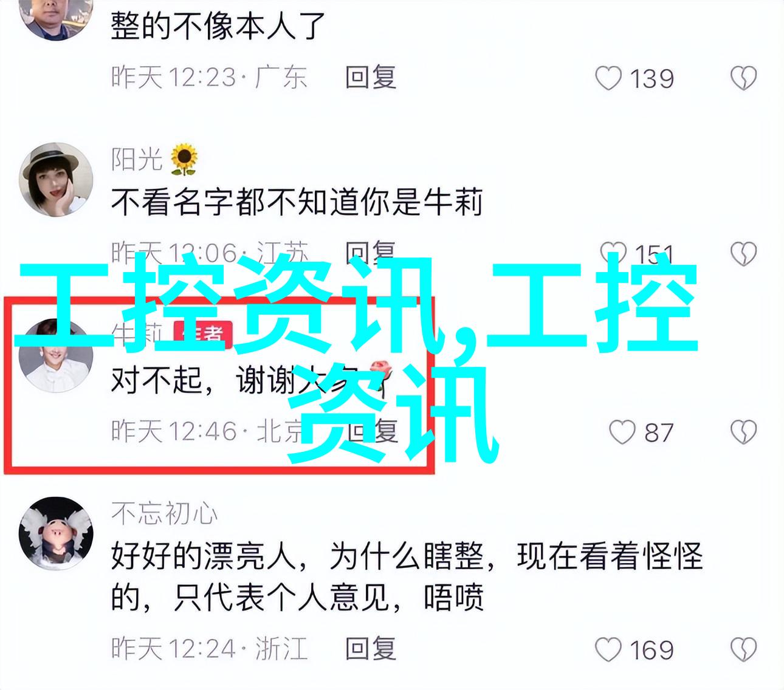Dislike 不忘初心's comment from 浙江
Viewport: 784px width, 690px height.
click(743, 649)
